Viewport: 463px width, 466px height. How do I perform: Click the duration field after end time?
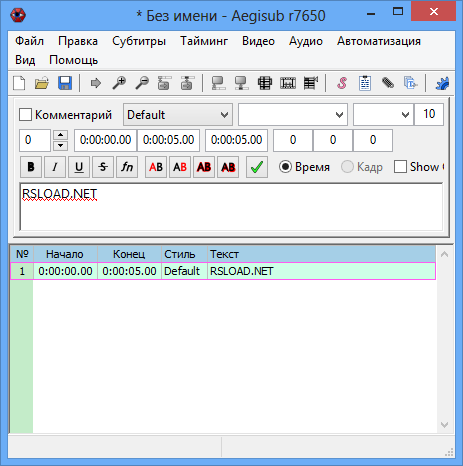[236, 140]
